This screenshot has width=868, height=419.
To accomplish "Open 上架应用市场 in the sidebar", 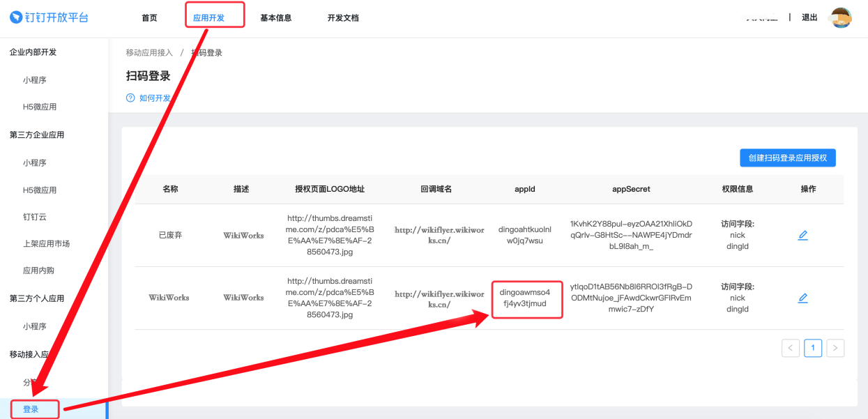I will pyautogui.click(x=46, y=244).
